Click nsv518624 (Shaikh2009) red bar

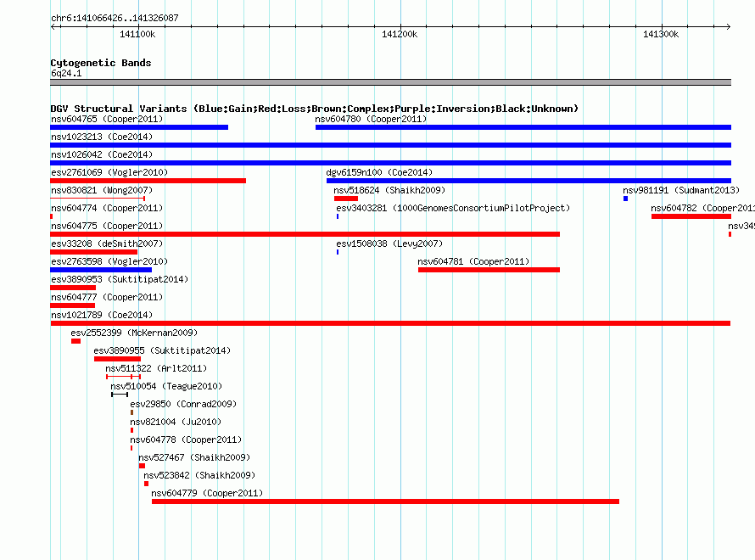point(346,199)
